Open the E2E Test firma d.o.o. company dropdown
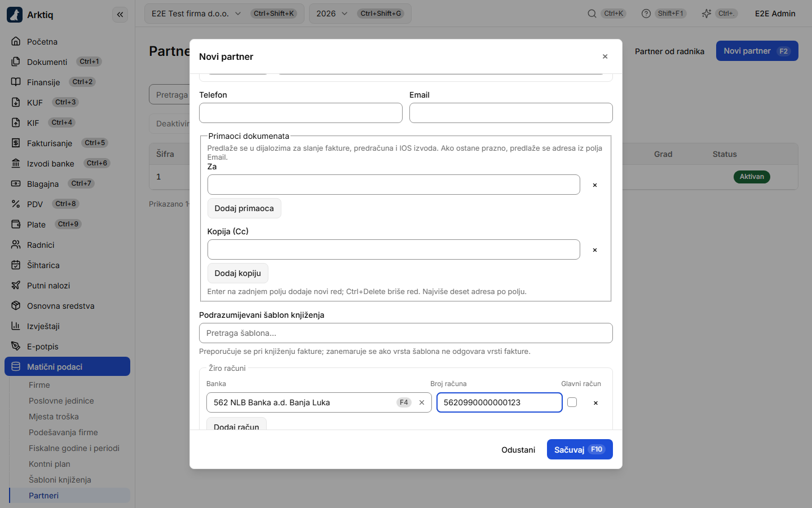Viewport: 812px width, 508px height. [x=224, y=14]
